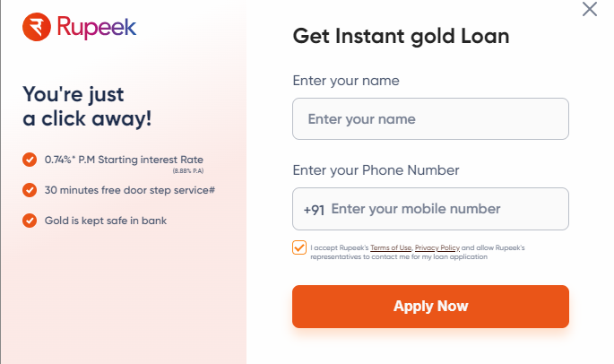614x364 pixels.
Task: Click the round orange Rupeek logo icon
Action: (x=37, y=27)
